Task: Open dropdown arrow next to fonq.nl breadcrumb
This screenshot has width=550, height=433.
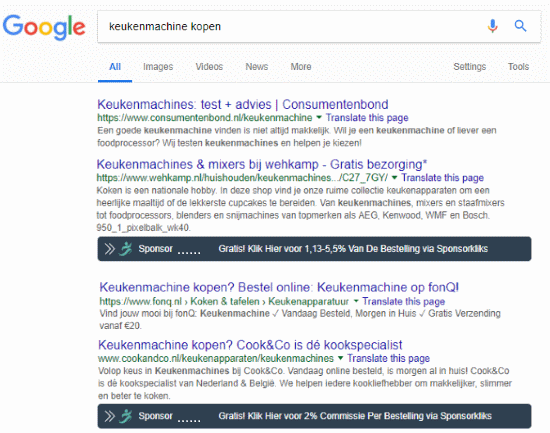Action: (x=356, y=301)
